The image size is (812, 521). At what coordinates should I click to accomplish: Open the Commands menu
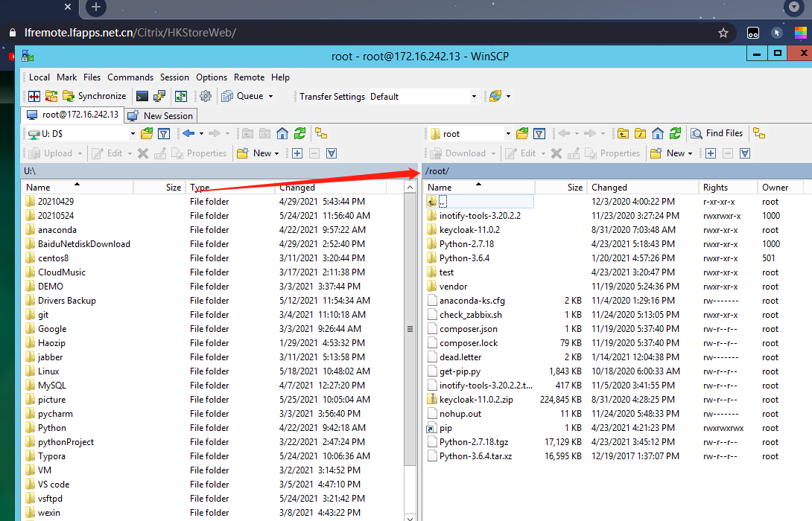(x=130, y=77)
